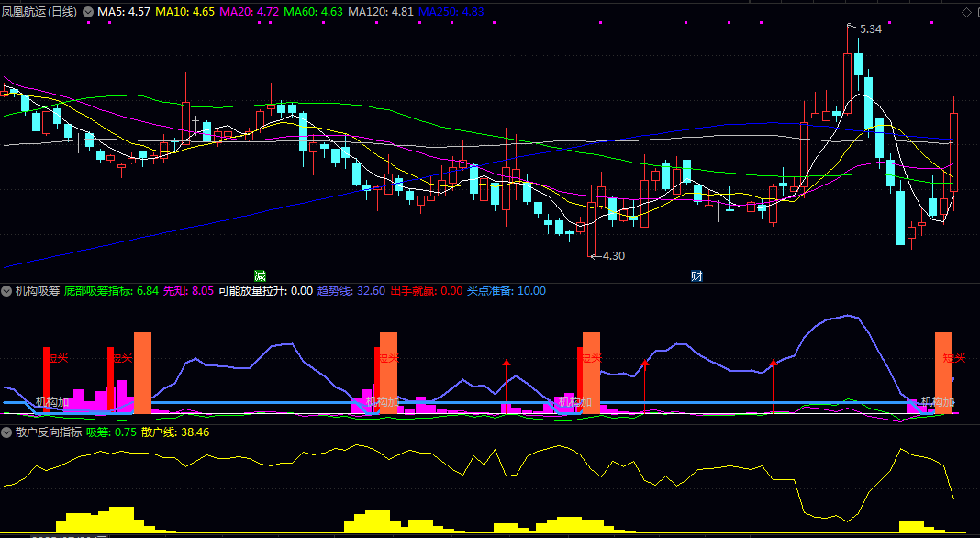Open the dropdown circle beside 凤凰航运(日线)
980x538 pixels.
88,12
